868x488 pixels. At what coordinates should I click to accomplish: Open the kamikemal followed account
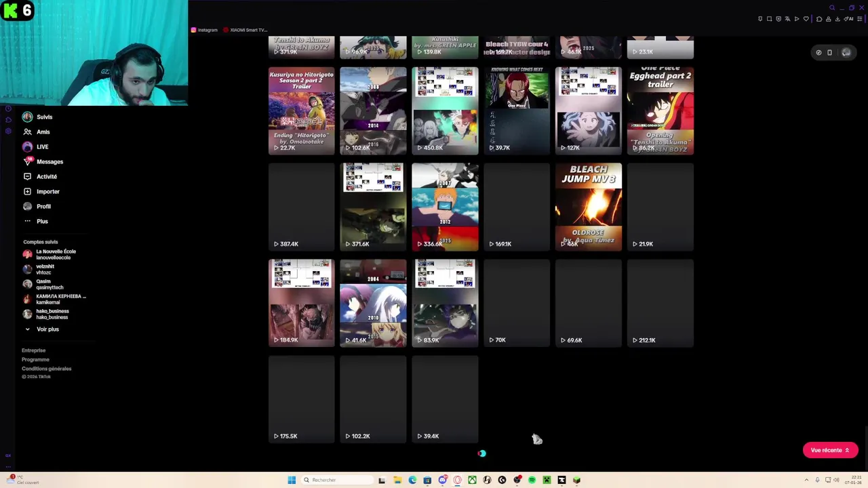tap(54, 299)
